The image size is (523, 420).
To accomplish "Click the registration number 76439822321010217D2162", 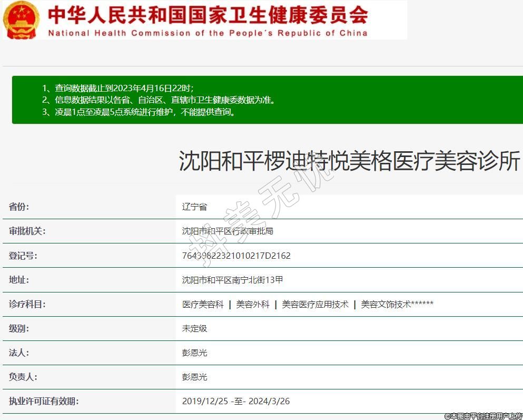I will pyautogui.click(x=236, y=256).
